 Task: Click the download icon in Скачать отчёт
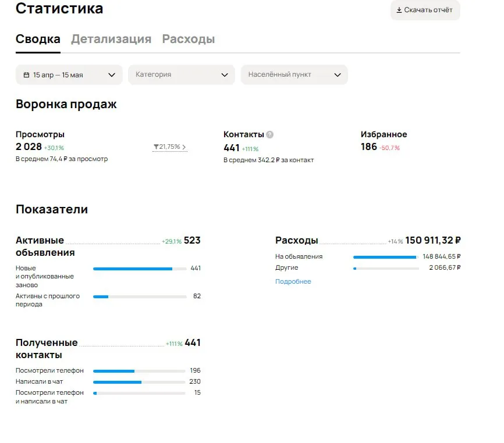(399, 10)
